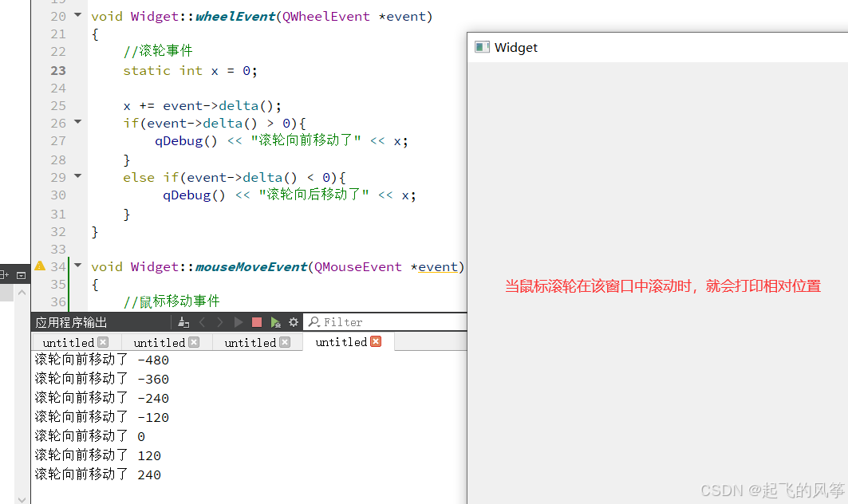
Task: Click the collapse panel icon in left sidebar
Action: 21,275
